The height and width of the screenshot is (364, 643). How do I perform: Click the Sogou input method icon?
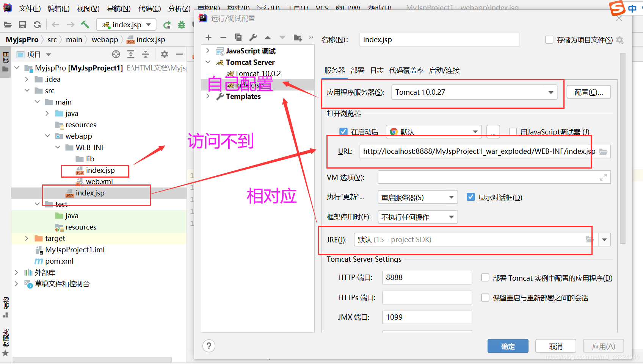click(617, 8)
